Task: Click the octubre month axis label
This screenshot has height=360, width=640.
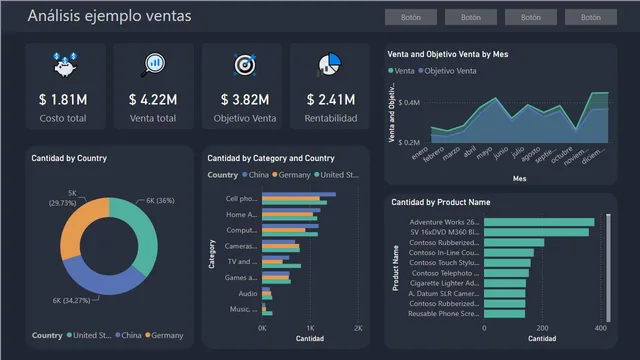Action: click(562, 155)
